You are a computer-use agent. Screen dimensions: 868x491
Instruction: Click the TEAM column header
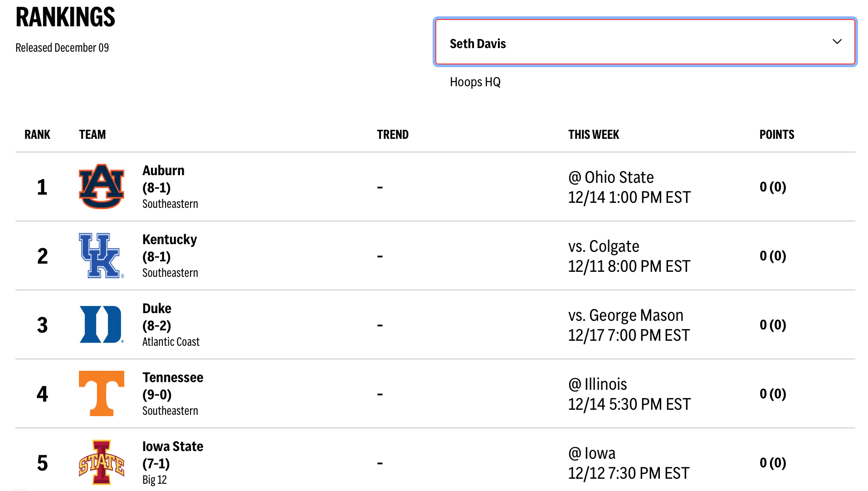point(92,135)
